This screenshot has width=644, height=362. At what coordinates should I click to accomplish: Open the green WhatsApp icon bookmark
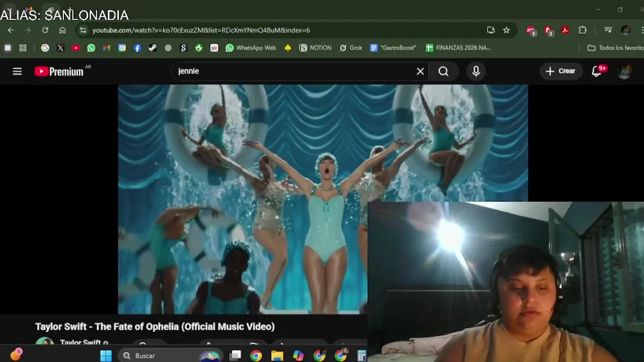point(91,48)
